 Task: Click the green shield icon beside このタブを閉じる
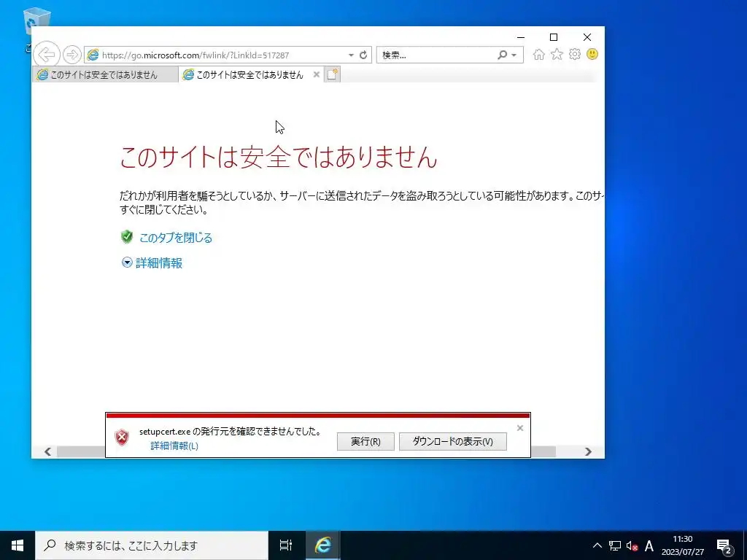(127, 237)
